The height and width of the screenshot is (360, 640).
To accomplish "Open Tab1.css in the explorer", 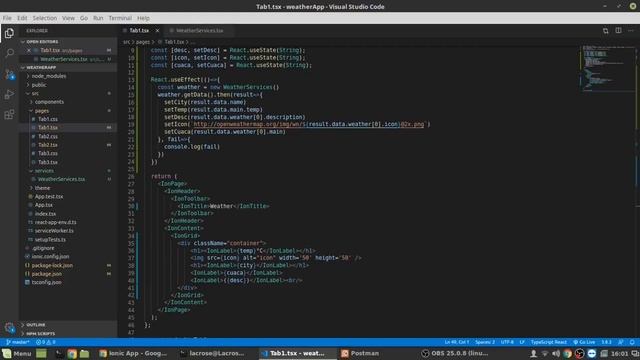I will pyautogui.click(x=48, y=119).
